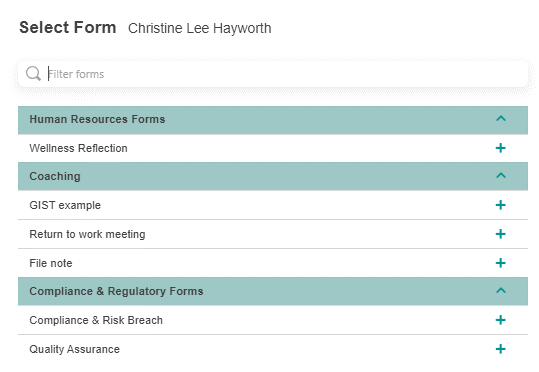Add File note using its plus icon
This screenshot has width=539, height=372.
click(500, 263)
